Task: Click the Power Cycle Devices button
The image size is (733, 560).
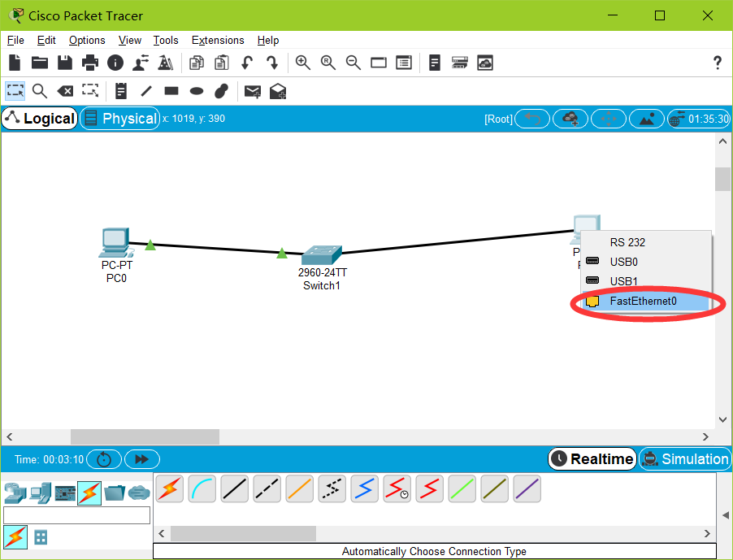Action: [104, 459]
